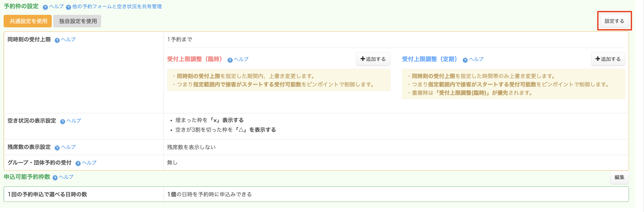The height and width of the screenshot is (212, 644).
Task: Click help icon beside 申込可能予約枠数
Action: point(55,178)
